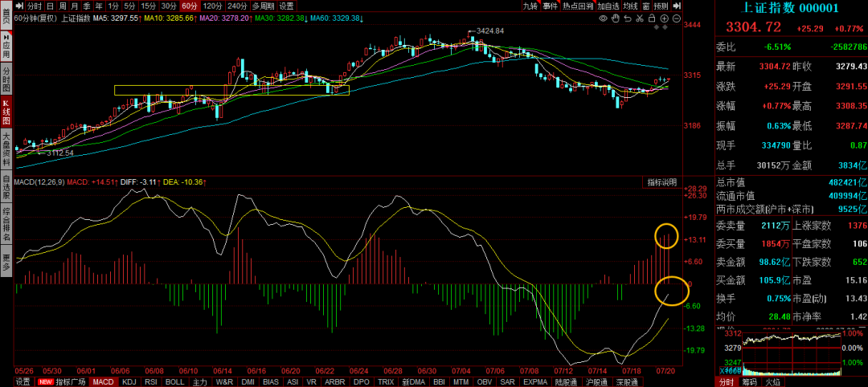Select the TRIX indicator tab
The height and width of the screenshot is (387, 868).
pos(386,381)
